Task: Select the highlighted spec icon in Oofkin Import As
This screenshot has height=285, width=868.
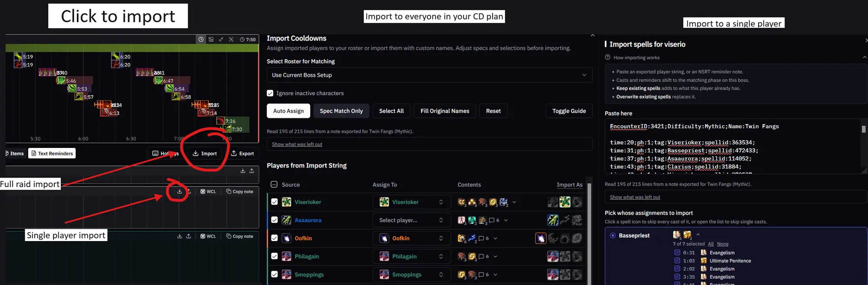Action: pyautogui.click(x=540, y=238)
